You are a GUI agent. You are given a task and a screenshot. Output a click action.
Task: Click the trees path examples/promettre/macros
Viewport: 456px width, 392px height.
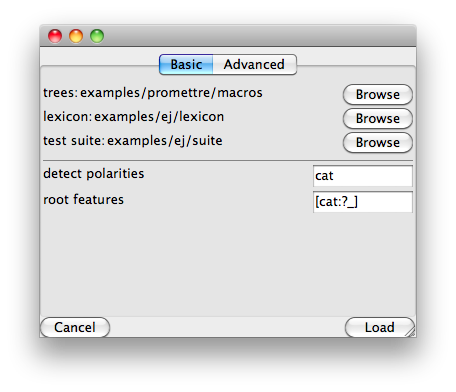pyautogui.click(x=171, y=93)
